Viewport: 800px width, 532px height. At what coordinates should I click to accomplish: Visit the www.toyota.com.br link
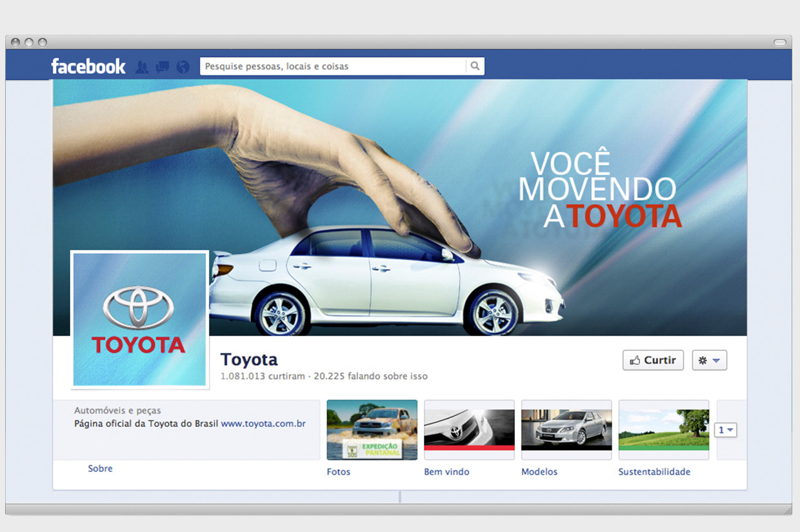pos(263,424)
